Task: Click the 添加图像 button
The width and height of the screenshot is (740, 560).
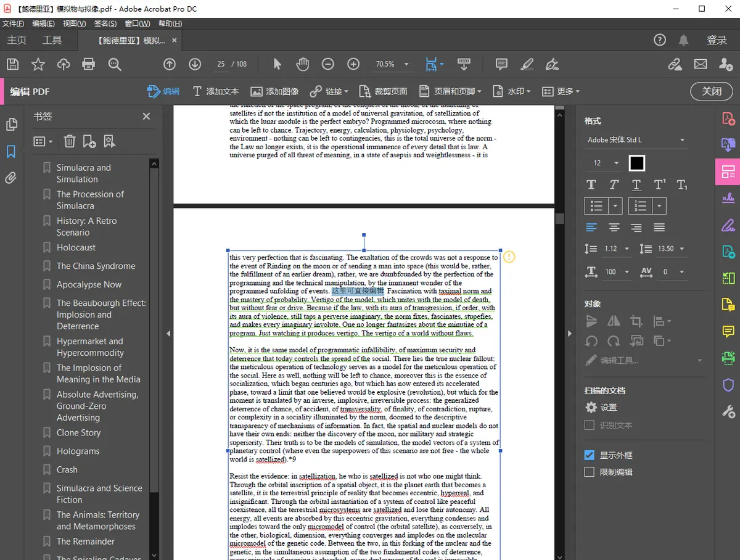Action: click(x=274, y=91)
